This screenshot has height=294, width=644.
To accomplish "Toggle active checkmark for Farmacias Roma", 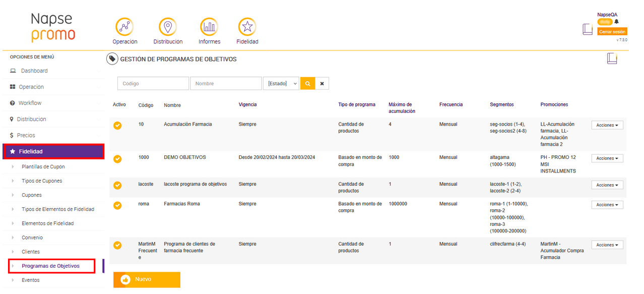I will click(117, 205).
